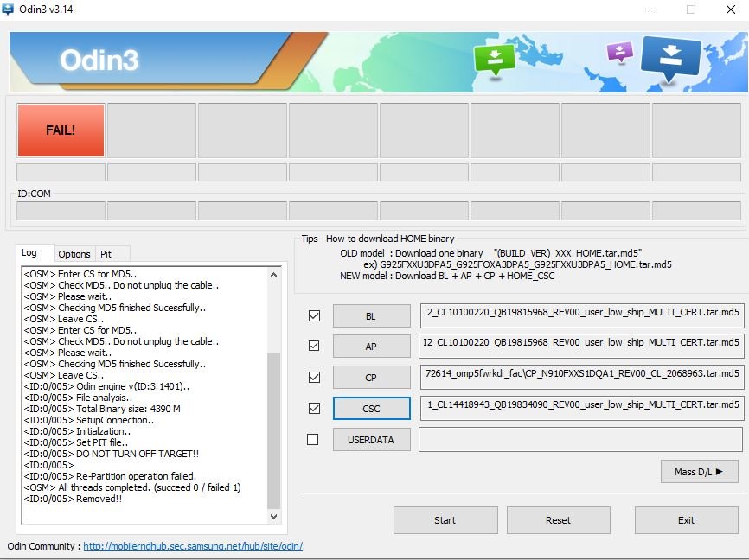The image size is (749, 560).
Task: Click the log scrollbar up arrow
Action: click(273, 275)
